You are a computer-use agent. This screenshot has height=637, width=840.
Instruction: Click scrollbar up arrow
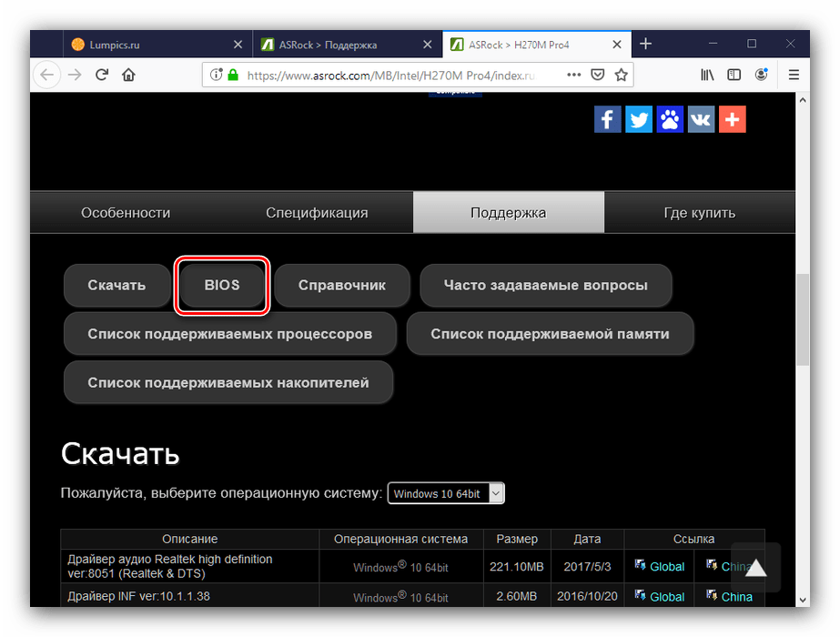click(803, 100)
